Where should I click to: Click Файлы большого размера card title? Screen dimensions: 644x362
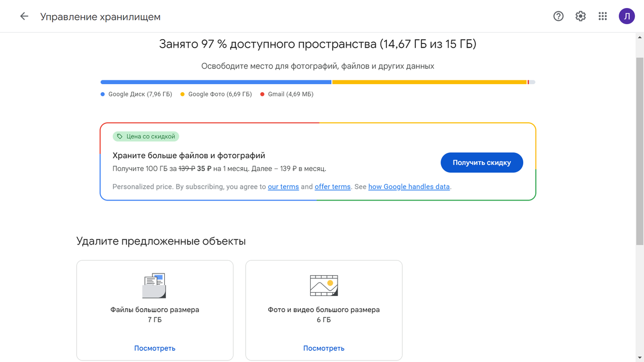pyautogui.click(x=155, y=310)
